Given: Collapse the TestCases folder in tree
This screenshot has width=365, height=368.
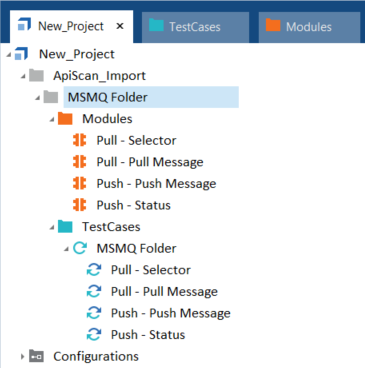Looking at the screenshot, I should 52,228.
